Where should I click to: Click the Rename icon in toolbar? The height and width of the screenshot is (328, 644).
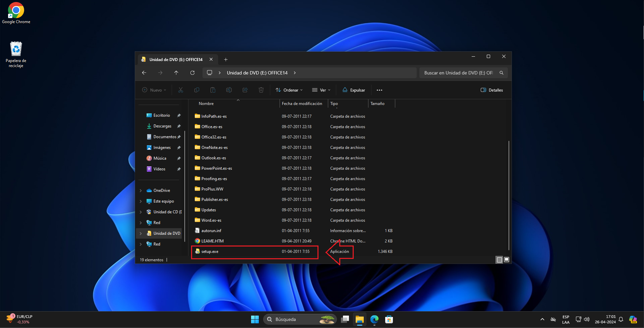[229, 90]
